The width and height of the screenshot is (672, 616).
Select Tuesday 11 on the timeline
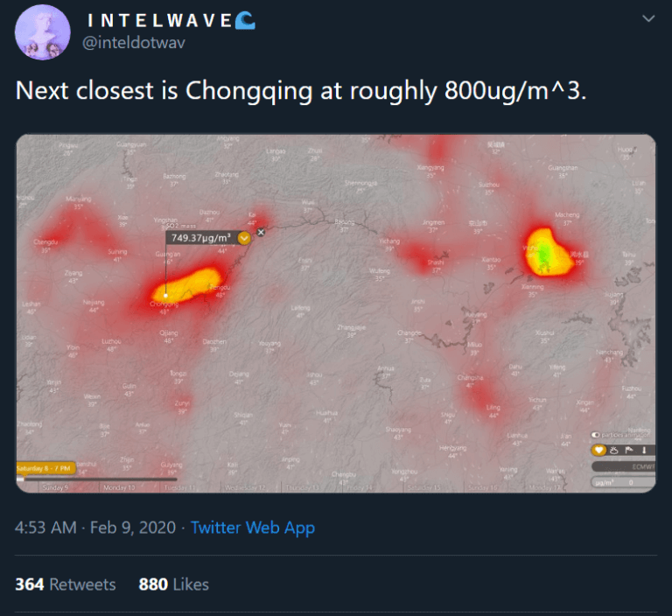tap(180, 488)
